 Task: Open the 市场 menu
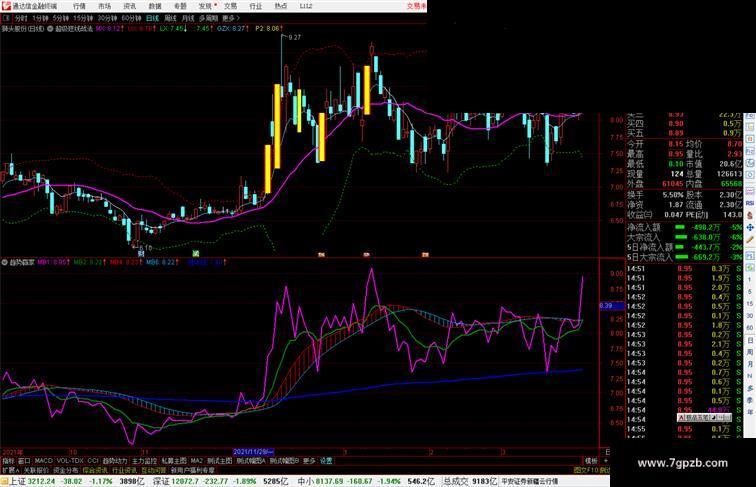point(104,6)
